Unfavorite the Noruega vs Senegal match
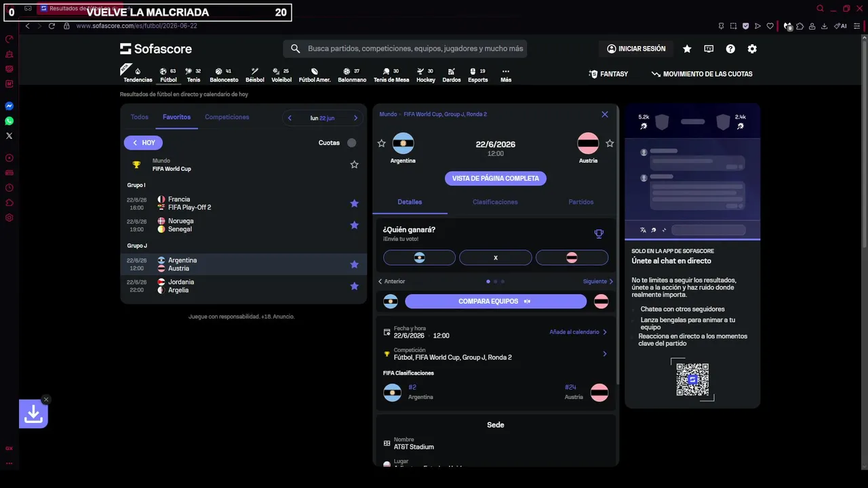The height and width of the screenshot is (488, 868). 354,225
